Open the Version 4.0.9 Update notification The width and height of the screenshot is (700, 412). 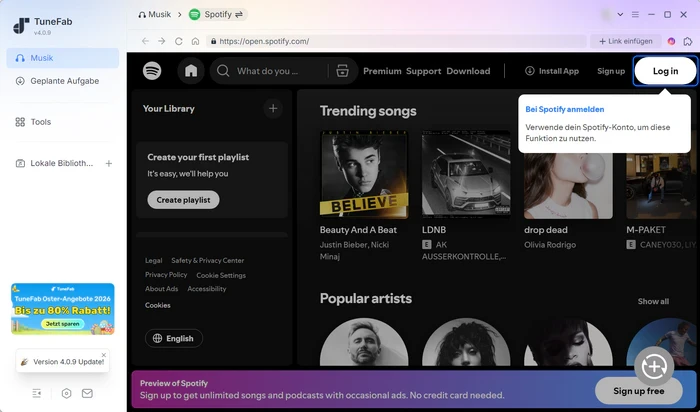tap(62, 362)
